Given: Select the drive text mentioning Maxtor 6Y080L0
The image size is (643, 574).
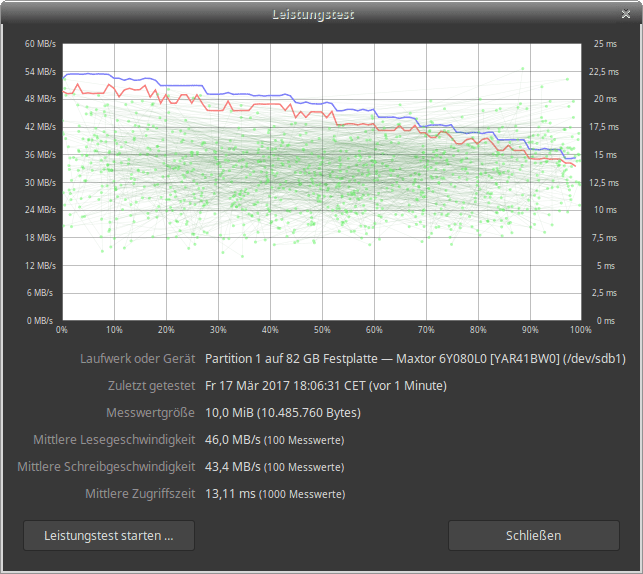Looking at the screenshot, I should [x=415, y=359].
